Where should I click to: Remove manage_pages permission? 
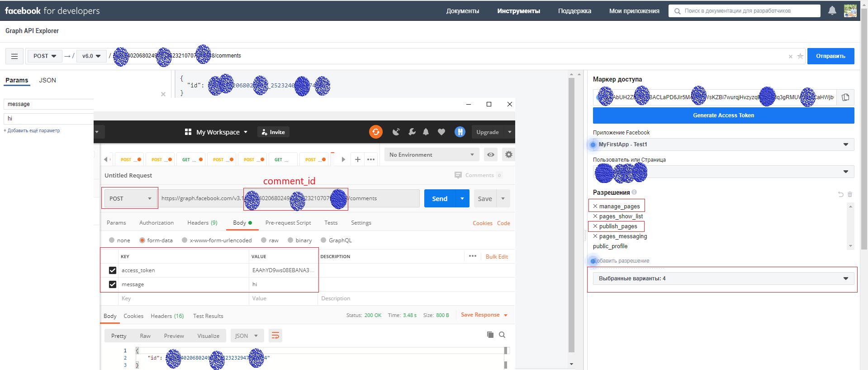(x=595, y=206)
